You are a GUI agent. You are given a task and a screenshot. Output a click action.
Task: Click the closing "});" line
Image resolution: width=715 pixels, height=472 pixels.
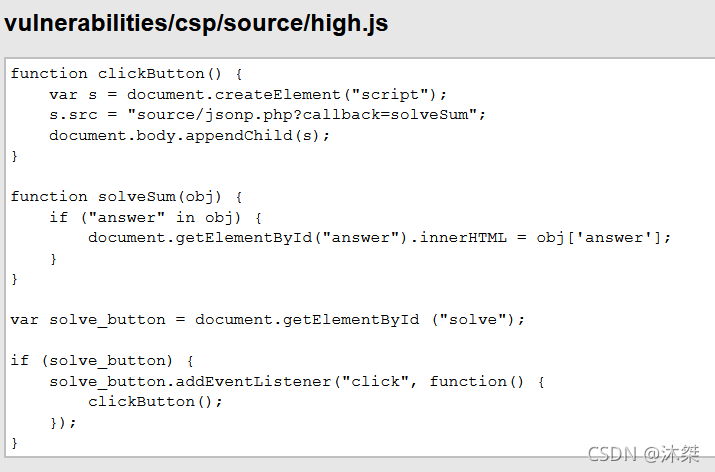pos(63,423)
